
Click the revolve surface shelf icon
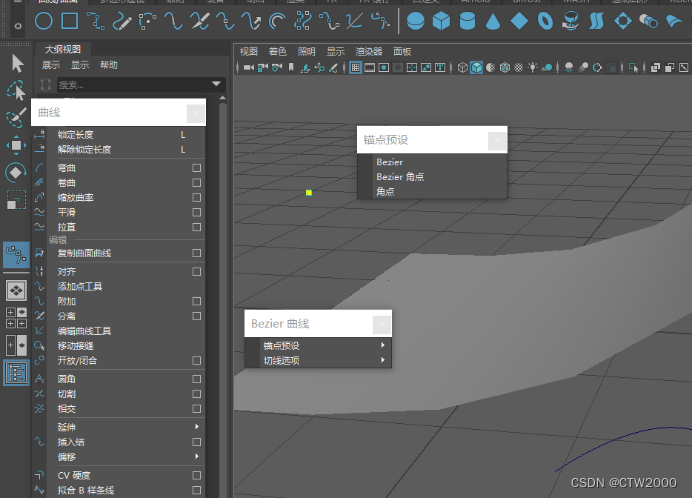pyautogui.click(x=571, y=21)
